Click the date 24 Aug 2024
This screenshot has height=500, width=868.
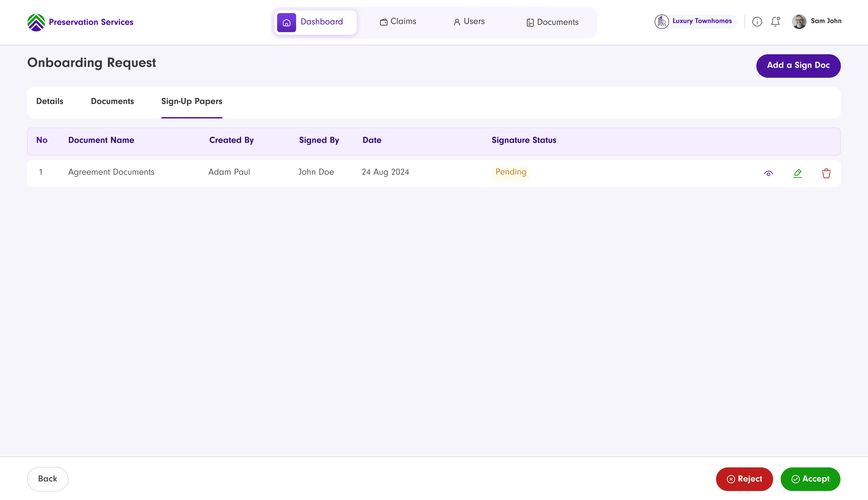(385, 172)
